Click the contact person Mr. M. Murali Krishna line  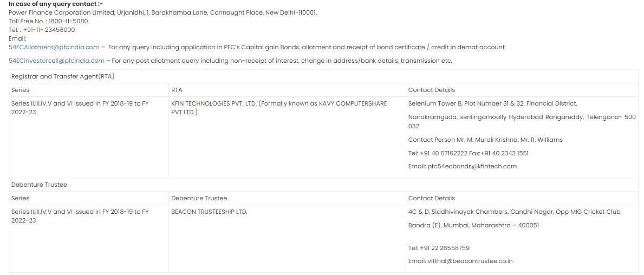pos(485,140)
